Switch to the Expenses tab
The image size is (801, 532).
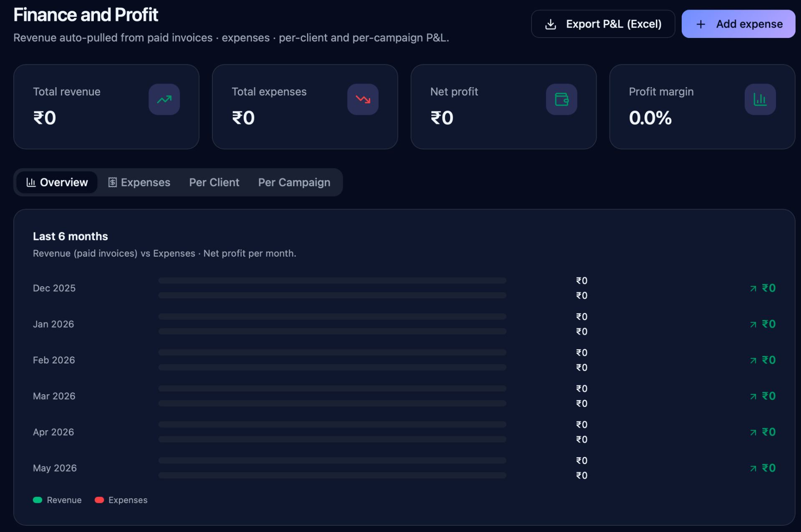pos(139,182)
